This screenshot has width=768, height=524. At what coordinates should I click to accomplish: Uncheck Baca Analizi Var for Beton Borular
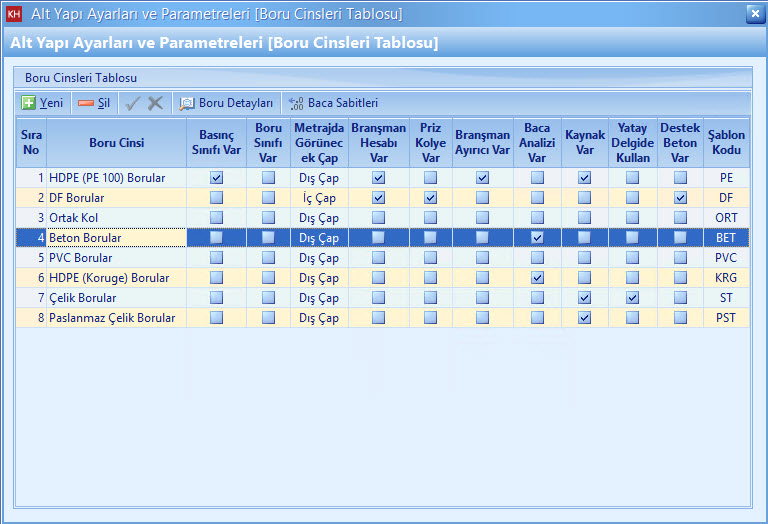click(537, 238)
